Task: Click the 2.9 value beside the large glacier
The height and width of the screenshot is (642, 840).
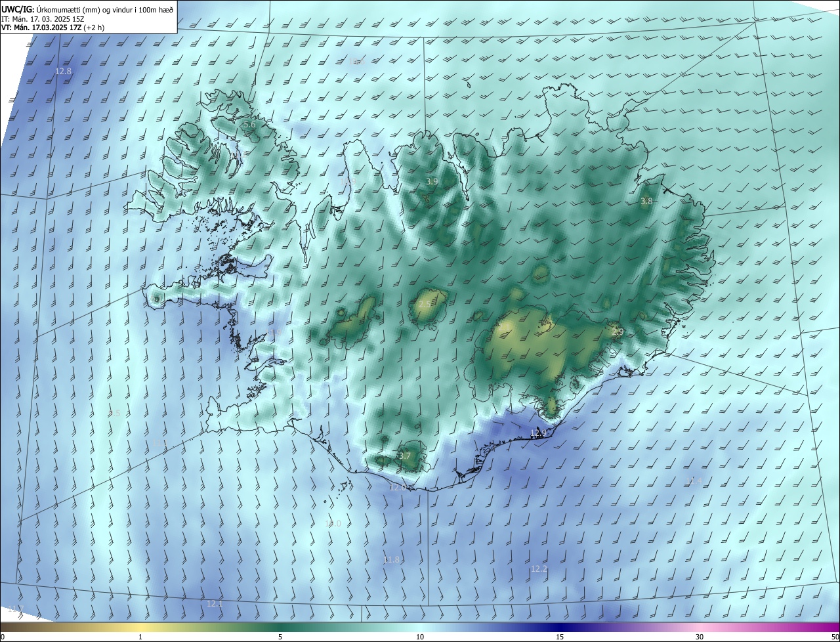Action: (x=618, y=333)
